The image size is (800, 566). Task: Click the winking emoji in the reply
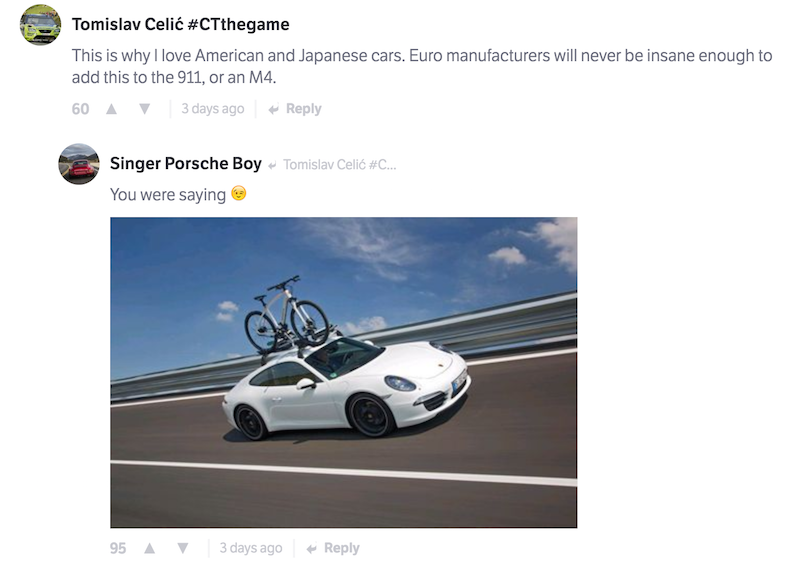click(x=238, y=194)
